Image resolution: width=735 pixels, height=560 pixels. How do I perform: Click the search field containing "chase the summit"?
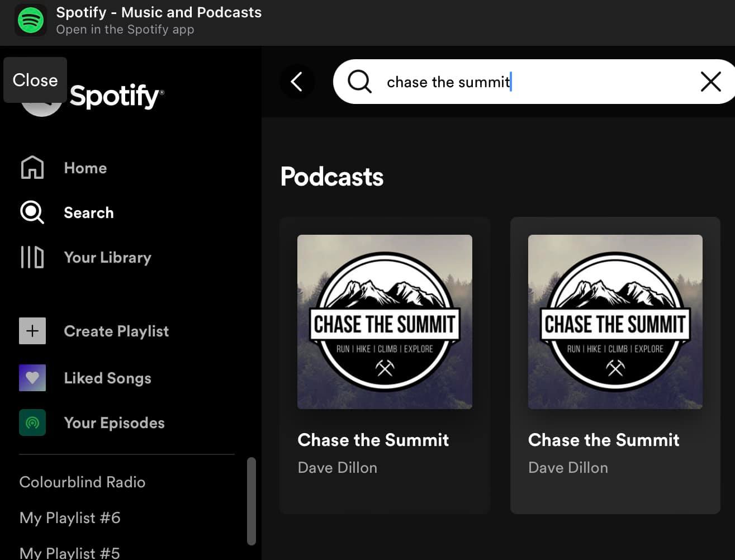click(534, 82)
